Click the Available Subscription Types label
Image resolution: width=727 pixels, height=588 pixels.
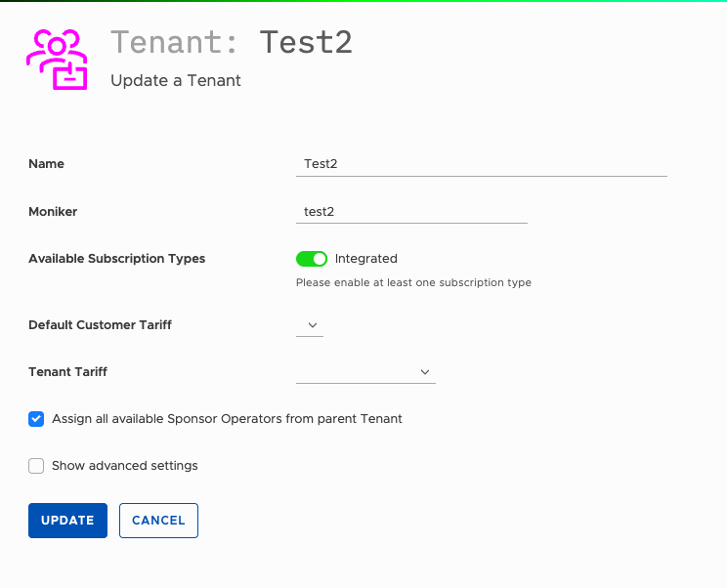pos(117,259)
